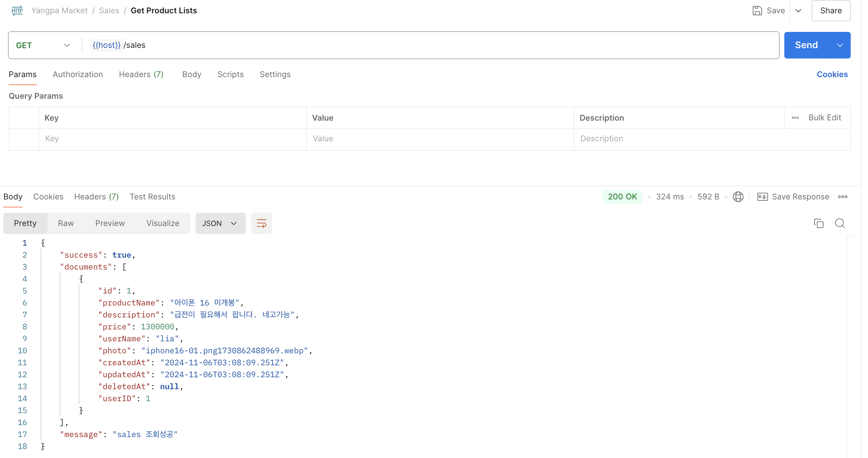Open response options three-dot menu
This screenshot has width=868, height=458.
point(842,197)
